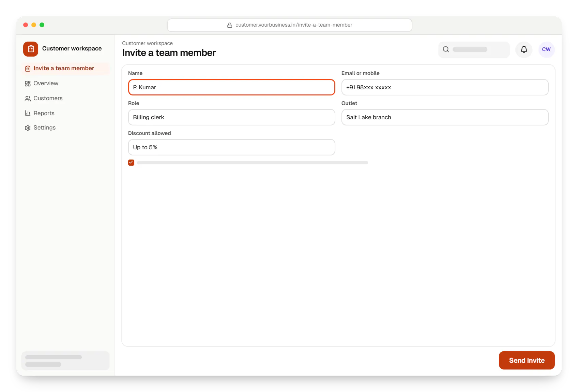The height and width of the screenshot is (392, 578).
Task: Click the Settings gear icon in sidebar
Action: click(28, 128)
